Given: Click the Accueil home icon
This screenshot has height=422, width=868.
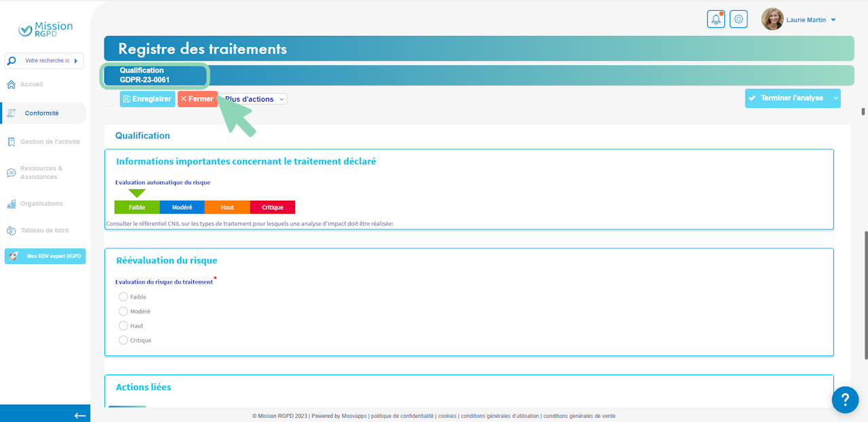Looking at the screenshot, I should [11, 85].
